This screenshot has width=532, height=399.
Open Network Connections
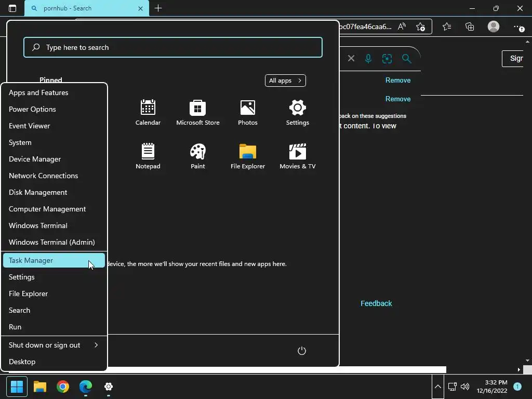[x=54, y=176]
